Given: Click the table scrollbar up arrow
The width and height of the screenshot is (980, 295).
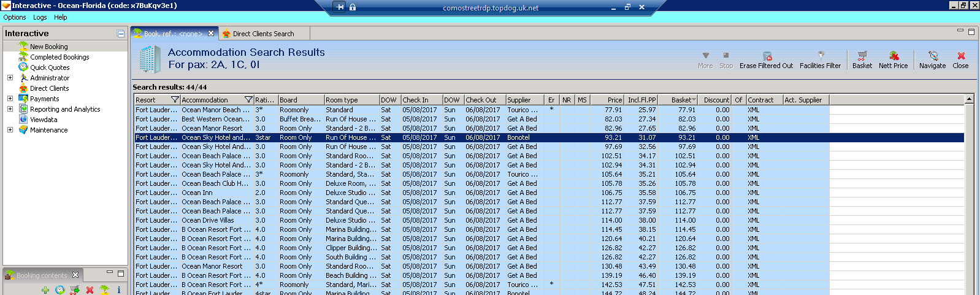Looking at the screenshot, I should 969,99.
